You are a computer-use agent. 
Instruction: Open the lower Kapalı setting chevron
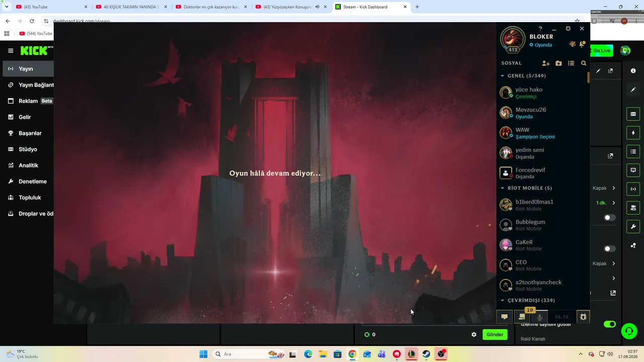tap(614, 263)
